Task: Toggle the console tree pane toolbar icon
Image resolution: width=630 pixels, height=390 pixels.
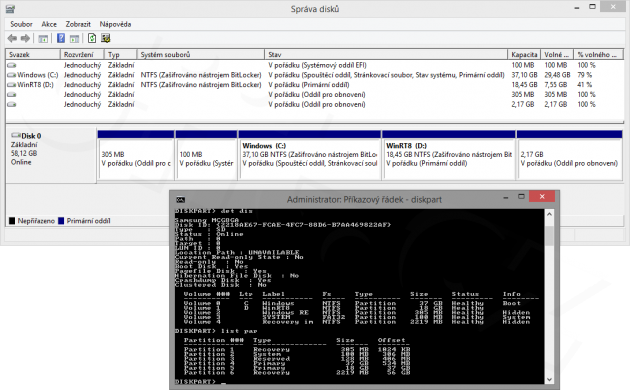Action: 43,39
